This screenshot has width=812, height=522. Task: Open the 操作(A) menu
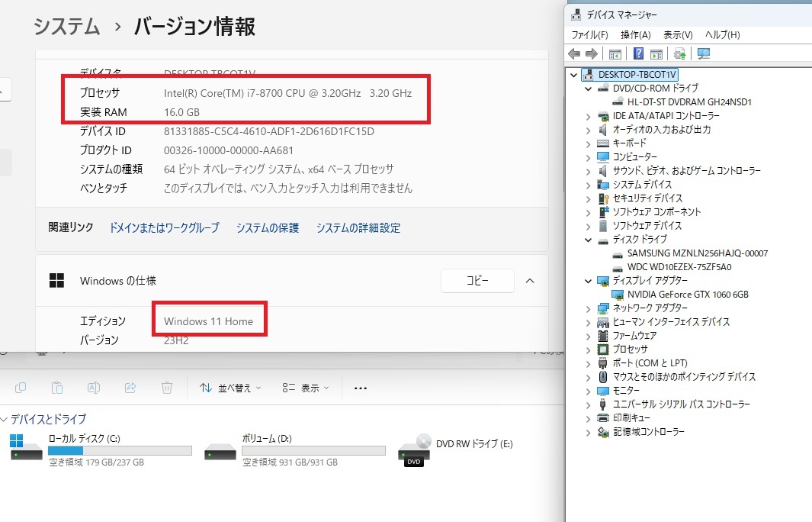pyautogui.click(x=635, y=35)
